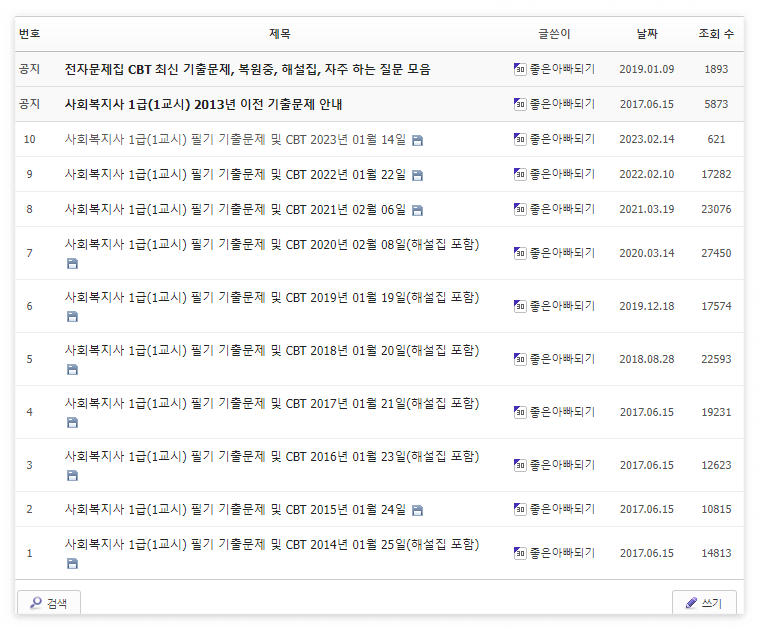The width and height of the screenshot is (759, 629).
Task: Click the 쓰기 write button
Action: click(704, 602)
